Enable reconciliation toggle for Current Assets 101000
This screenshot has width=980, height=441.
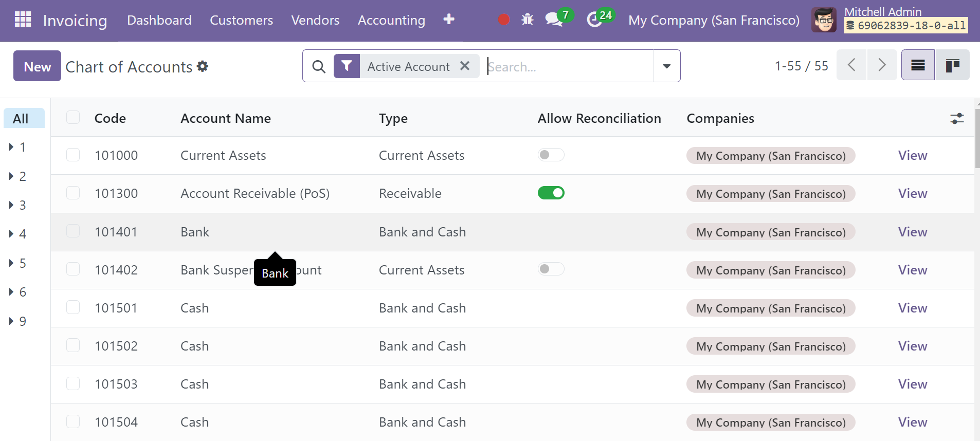pos(551,155)
